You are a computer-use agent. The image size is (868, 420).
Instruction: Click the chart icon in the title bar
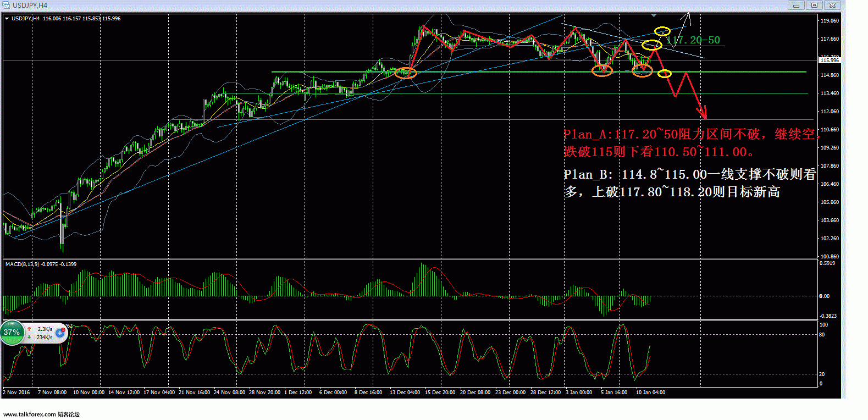tap(6, 5)
